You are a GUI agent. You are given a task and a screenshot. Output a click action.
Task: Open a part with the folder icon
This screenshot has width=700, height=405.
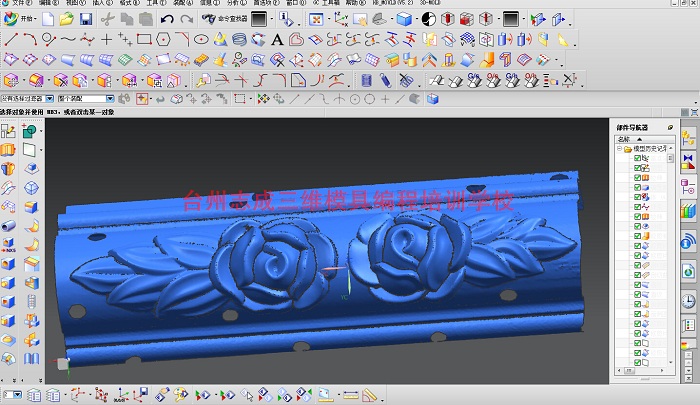pyautogui.click(x=67, y=19)
